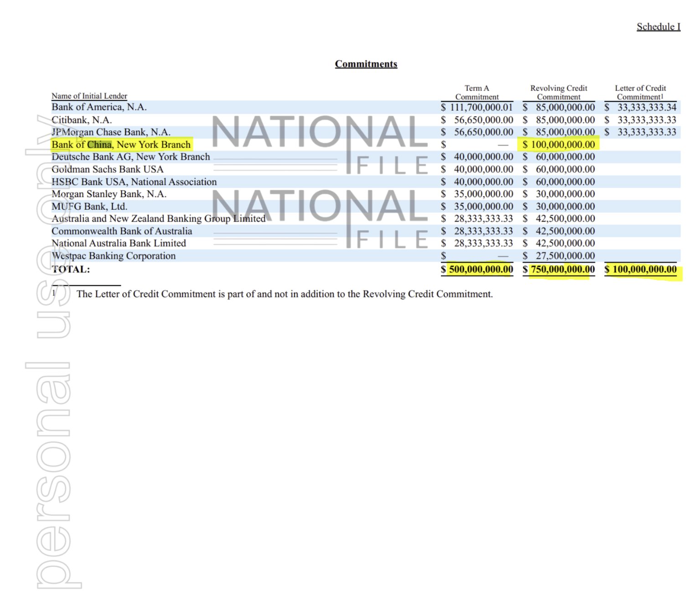This screenshot has width=700, height=596.
Task: Select 'HSBC Bank USA, National Association'
Action: (134, 181)
